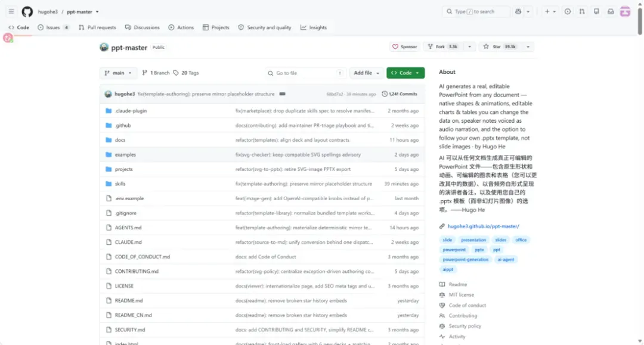Screen dimensions: 644x345
Task: Open the pull requests icon in header
Action: tap(582, 11)
